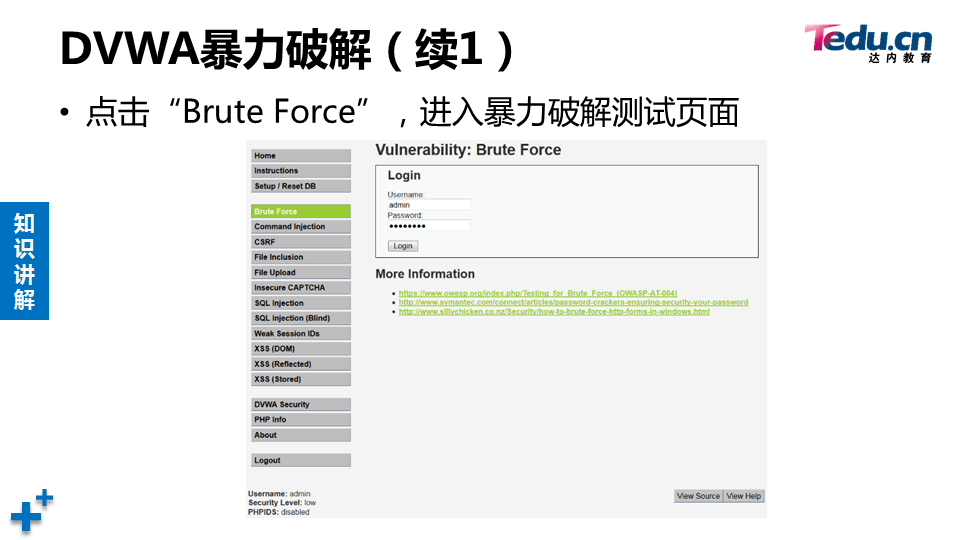Click the Tedu.cn logo

[868, 43]
